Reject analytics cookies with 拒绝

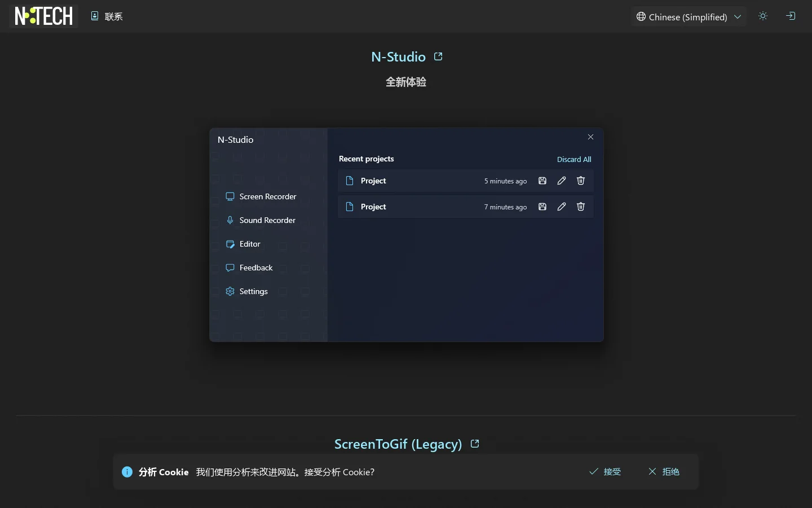(664, 471)
